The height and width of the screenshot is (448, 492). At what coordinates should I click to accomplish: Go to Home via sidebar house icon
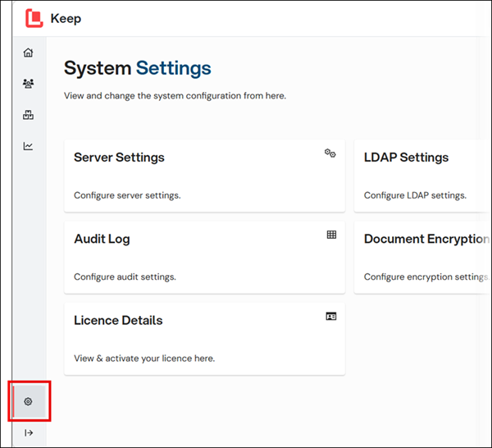click(x=28, y=53)
